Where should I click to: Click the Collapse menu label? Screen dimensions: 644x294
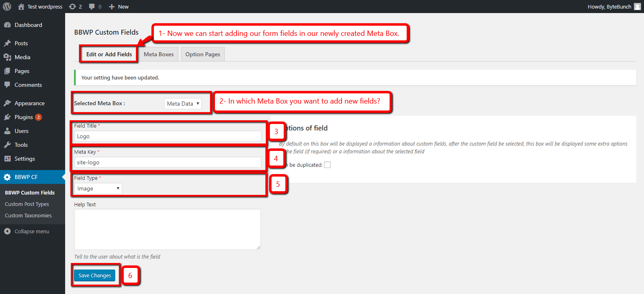point(32,231)
